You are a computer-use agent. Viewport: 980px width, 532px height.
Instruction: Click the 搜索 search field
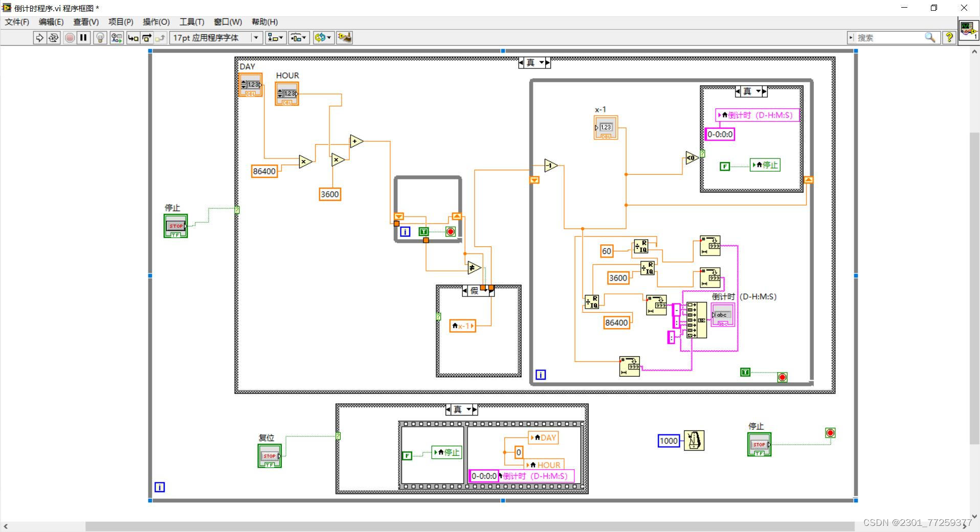pos(889,37)
